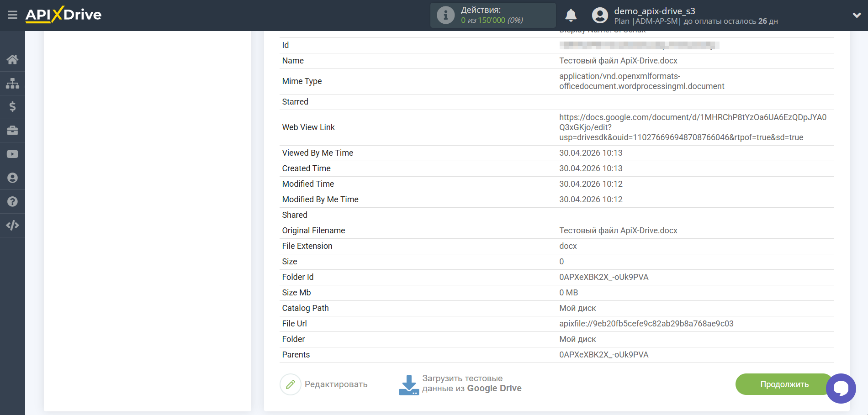The image size is (868, 415).
Task: Select the Original Filename value
Action: (618, 231)
